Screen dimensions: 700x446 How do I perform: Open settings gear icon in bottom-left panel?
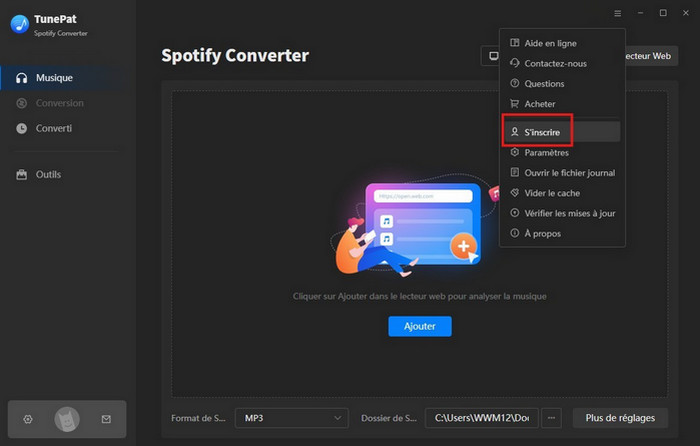[x=28, y=419]
